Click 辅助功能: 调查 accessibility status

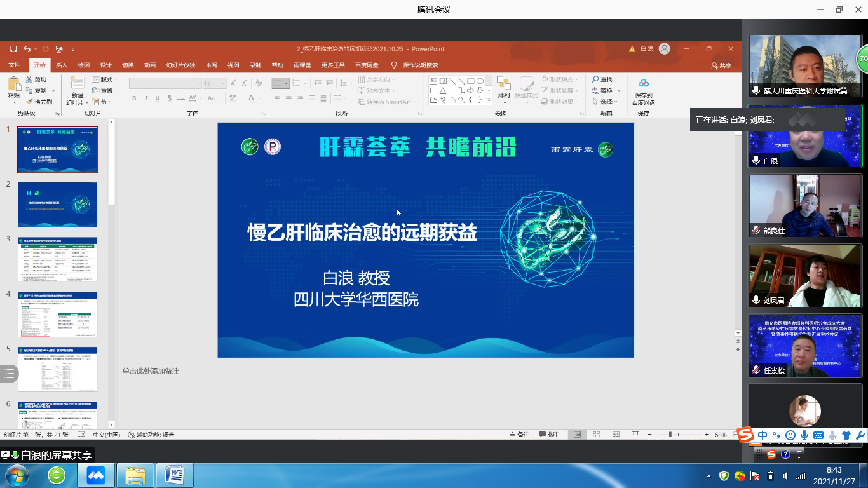[x=151, y=435]
